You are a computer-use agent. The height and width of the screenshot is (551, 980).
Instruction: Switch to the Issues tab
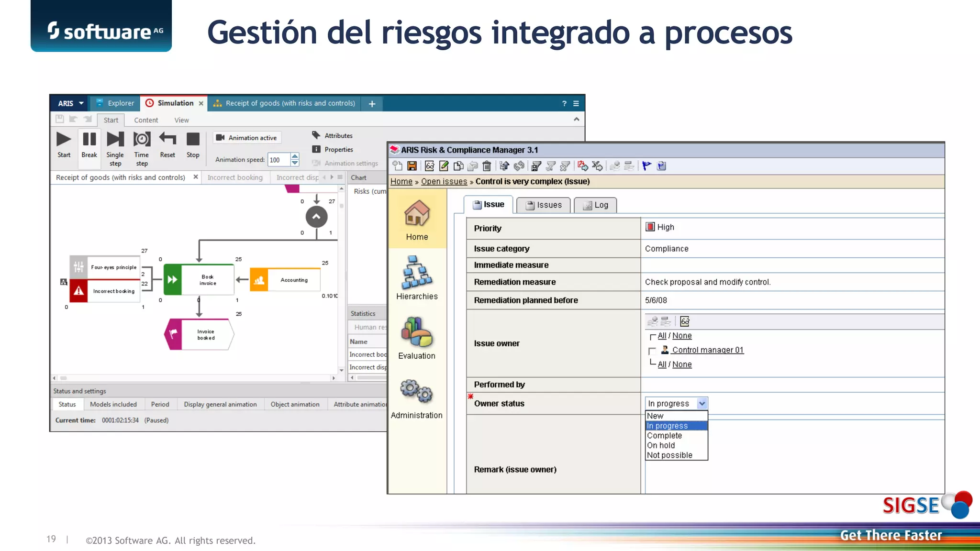click(544, 205)
